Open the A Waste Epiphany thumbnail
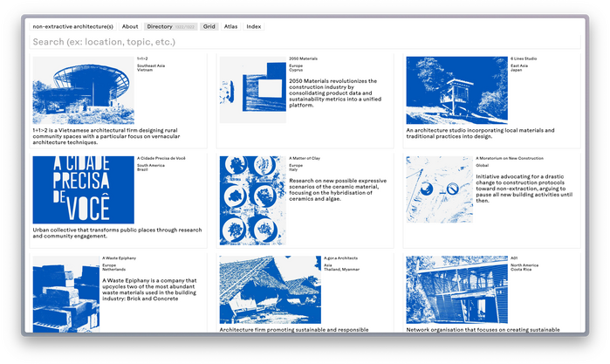Viewport: 610px width, 364px height. pos(66,294)
